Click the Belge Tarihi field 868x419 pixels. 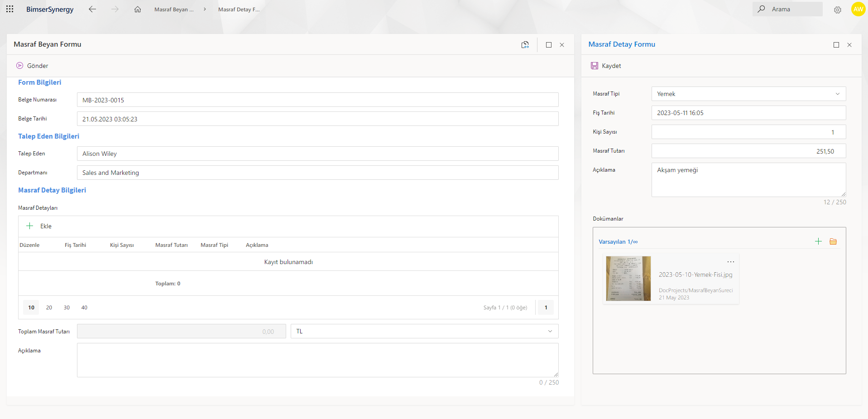point(317,119)
